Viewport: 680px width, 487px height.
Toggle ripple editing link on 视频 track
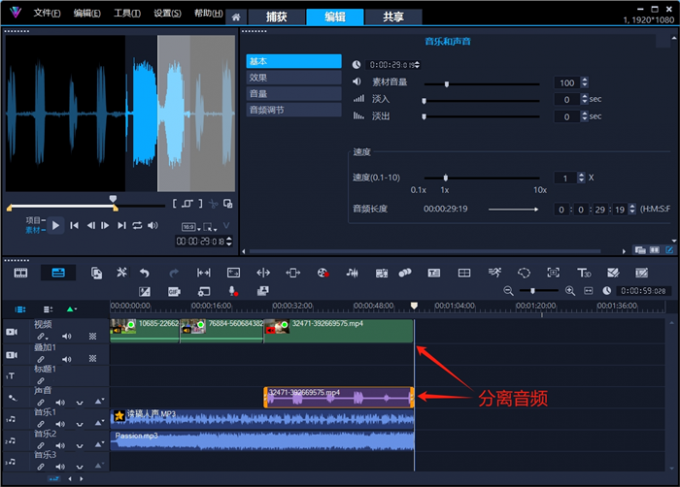point(41,336)
